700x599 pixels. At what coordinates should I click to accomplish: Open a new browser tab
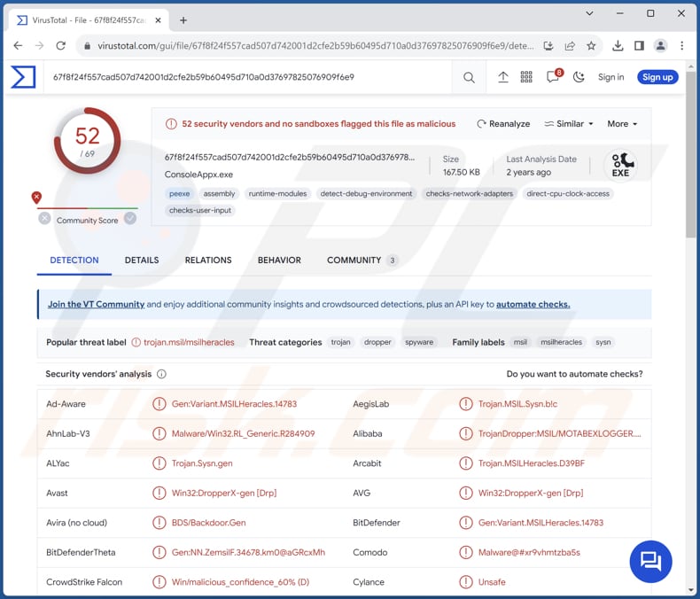[183, 20]
